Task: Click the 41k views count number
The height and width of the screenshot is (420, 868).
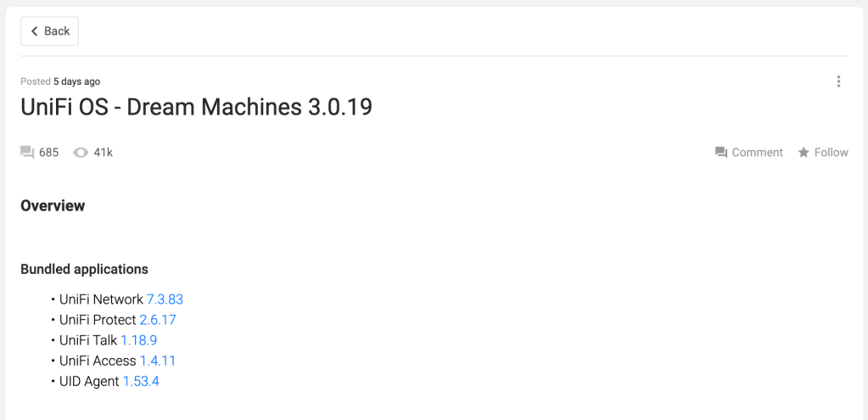Action: coord(103,153)
